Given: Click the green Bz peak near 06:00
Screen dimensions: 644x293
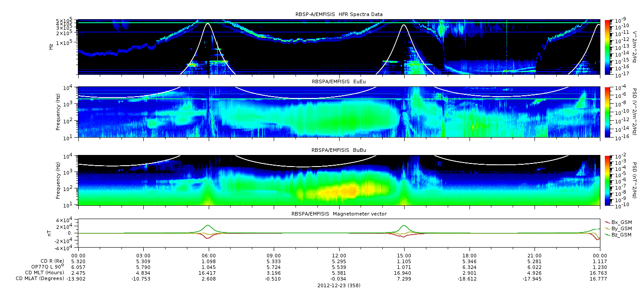Looking at the screenshot, I should (208, 226).
